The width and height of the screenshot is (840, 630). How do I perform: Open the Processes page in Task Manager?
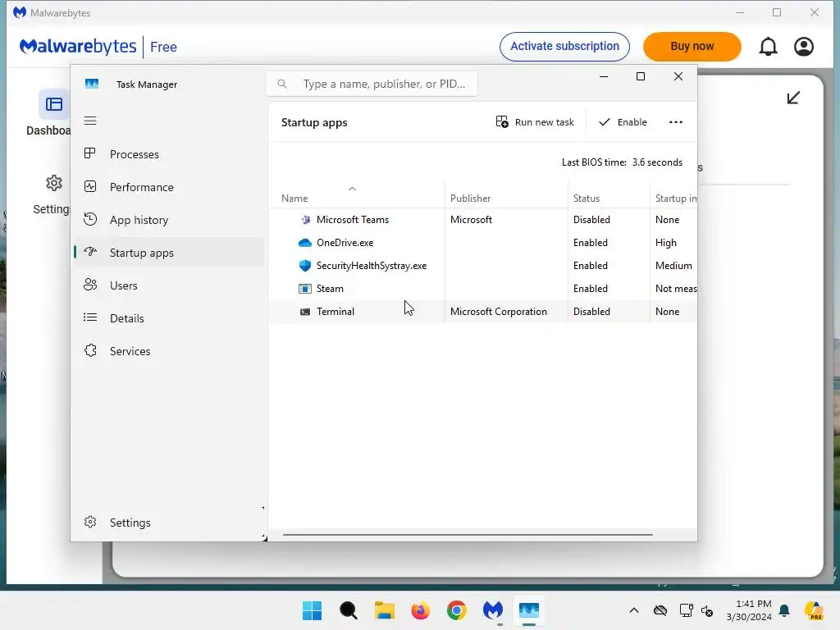coord(169,154)
